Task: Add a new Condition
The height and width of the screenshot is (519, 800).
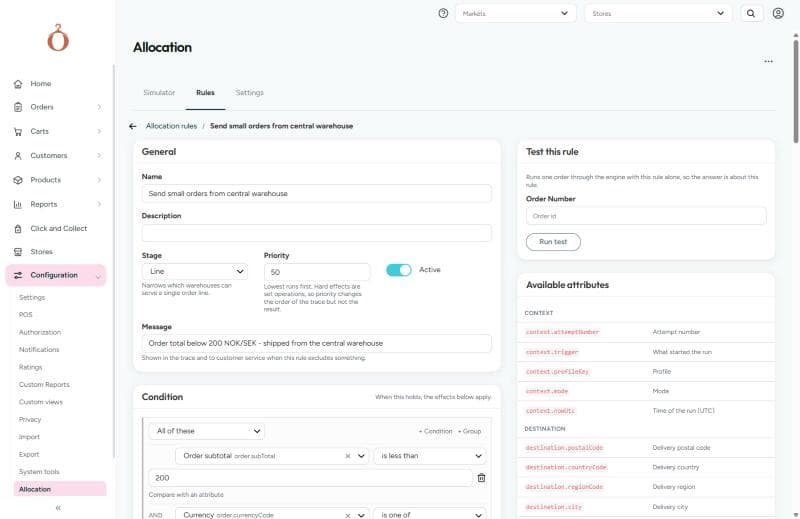Action: point(435,431)
